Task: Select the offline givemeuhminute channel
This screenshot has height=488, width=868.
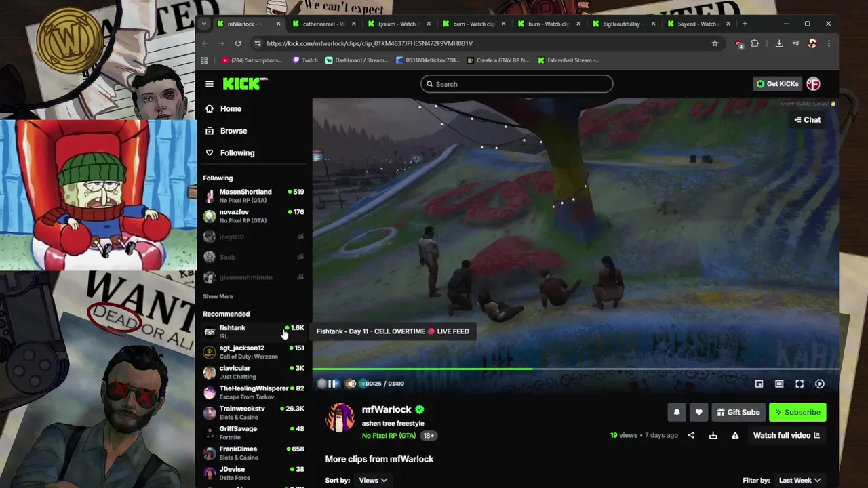Action: (x=254, y=277)
